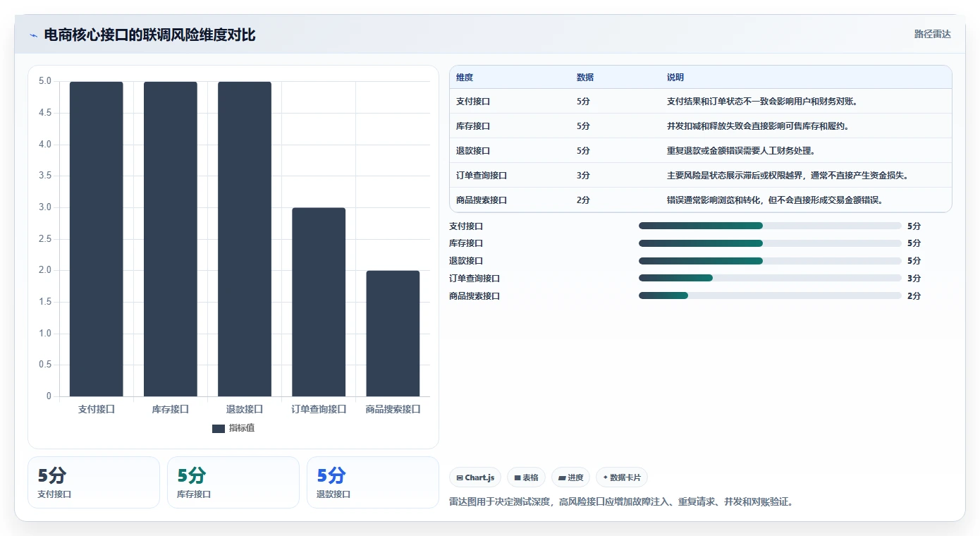
Task: Open the 5分 库存接口 data card
Action: pyautogui.click(x=233, y=482)
